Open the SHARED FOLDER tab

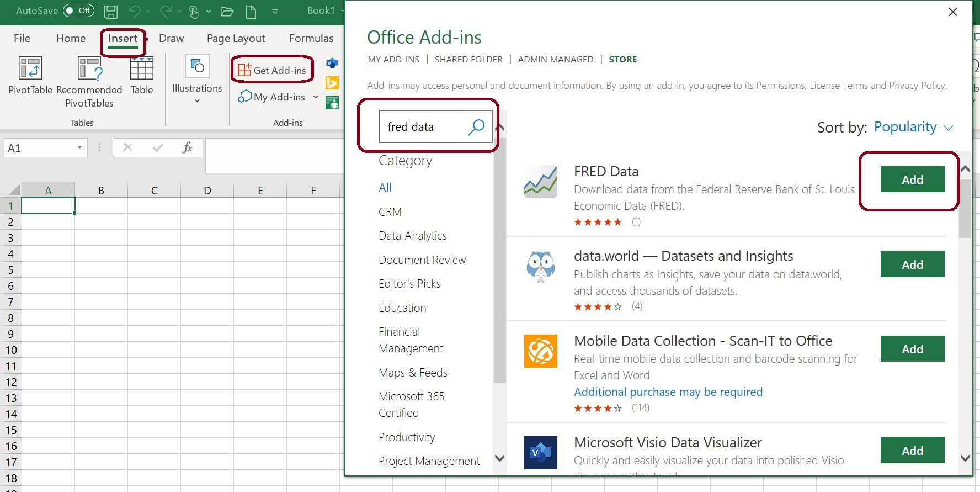(468, 59)
